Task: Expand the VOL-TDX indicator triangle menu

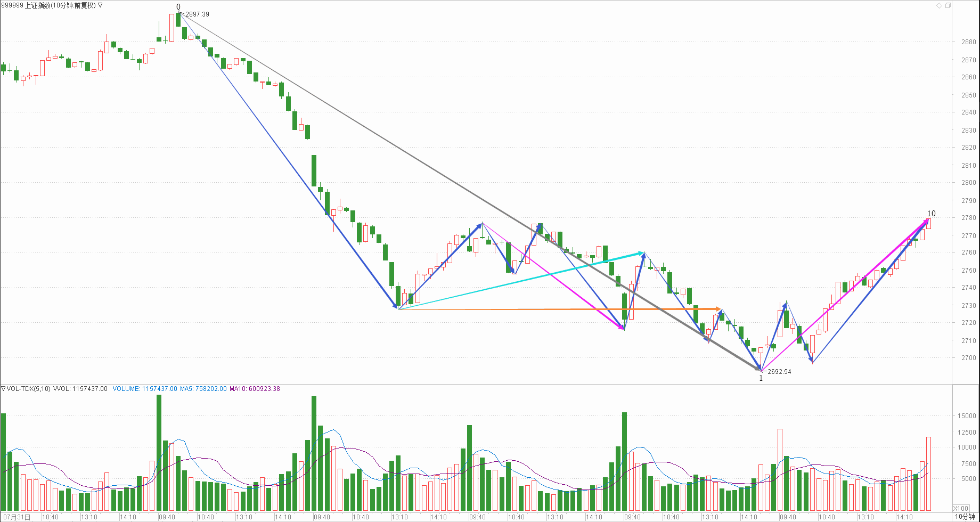Action: (x=3, y=389)
